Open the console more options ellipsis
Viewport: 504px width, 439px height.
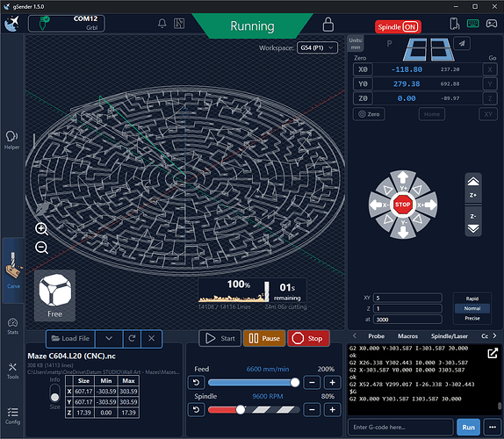492,427
